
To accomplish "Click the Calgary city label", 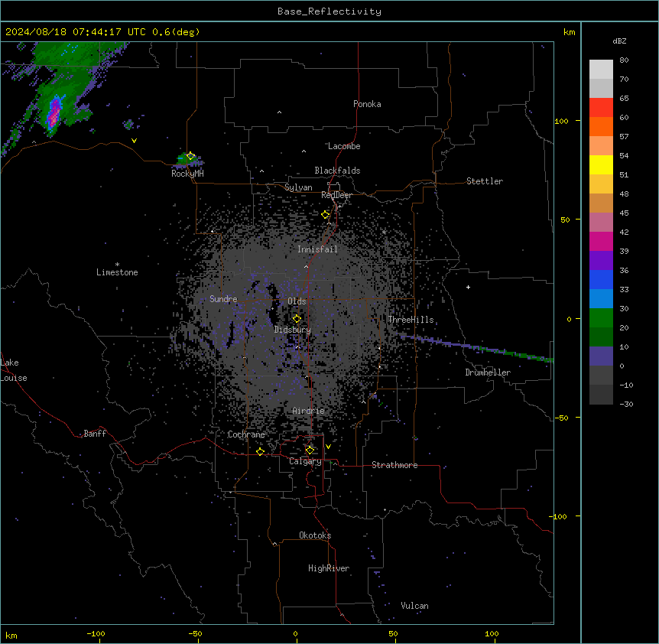I will pos(305,461).
